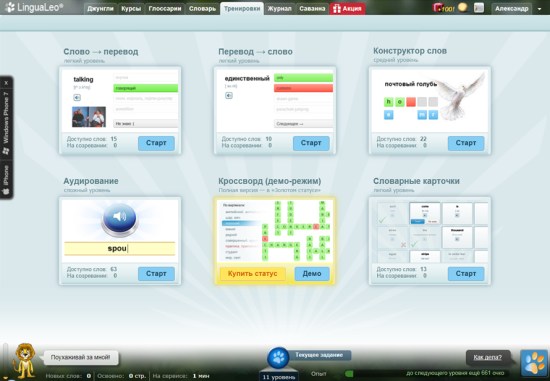This screenshot has width=550, height=381.
Task: Open the meatball food counter icon
Action: coord(443,8)
